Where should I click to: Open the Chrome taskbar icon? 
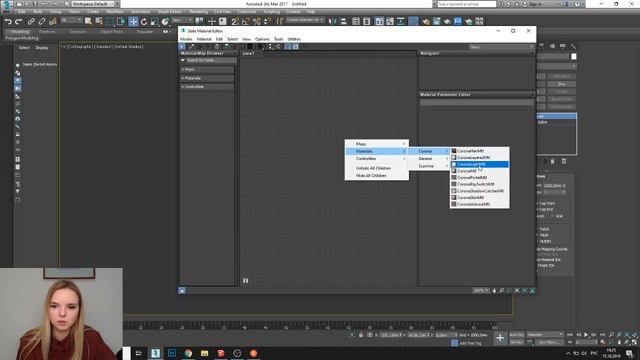click(188, 353)
